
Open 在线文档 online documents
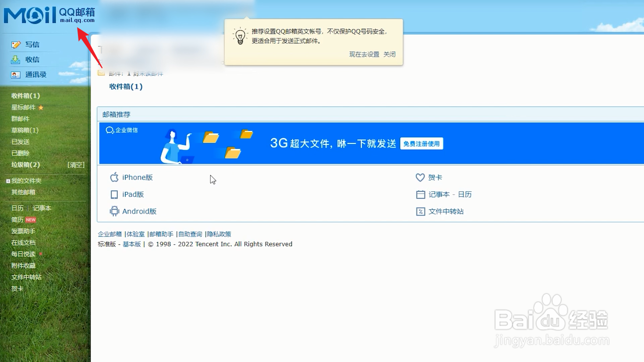point(23,243)
